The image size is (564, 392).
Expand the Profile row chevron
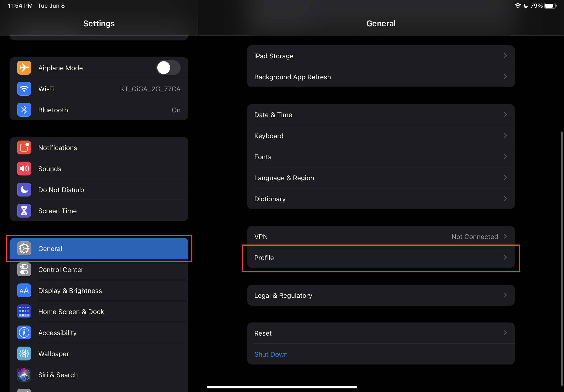coord(505,257)
